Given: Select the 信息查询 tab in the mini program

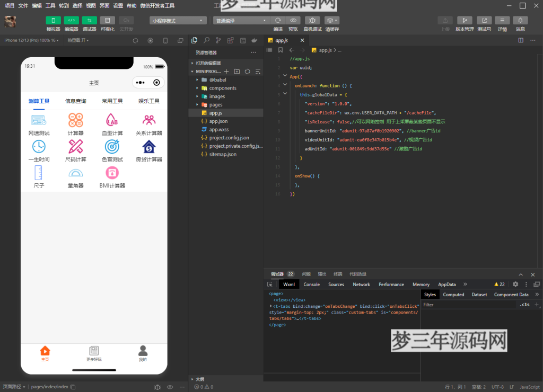Looking at the screenshot, I should tap(75, 101).
